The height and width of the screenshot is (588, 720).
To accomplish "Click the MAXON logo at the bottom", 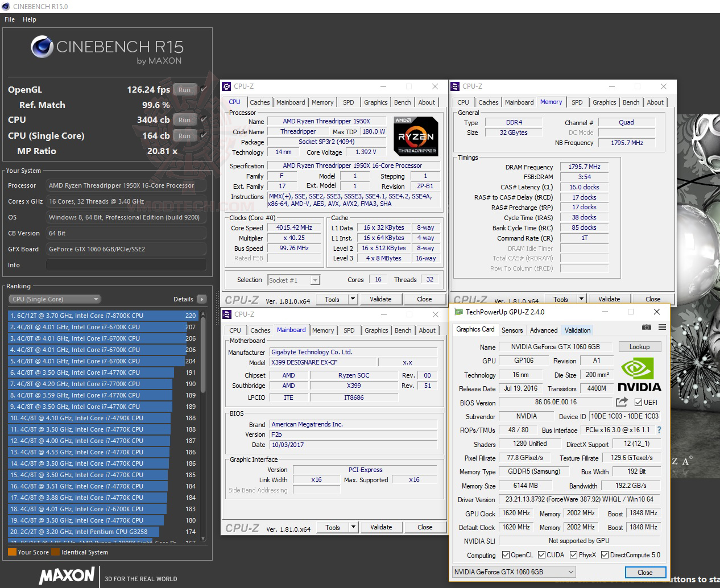I will tap(67, 576).
